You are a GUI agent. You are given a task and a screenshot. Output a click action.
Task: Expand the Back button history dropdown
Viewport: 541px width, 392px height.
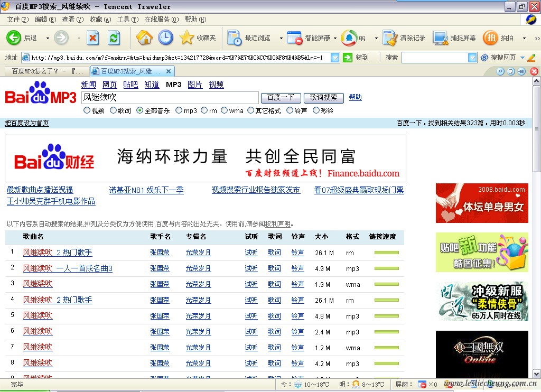(48, 38)
